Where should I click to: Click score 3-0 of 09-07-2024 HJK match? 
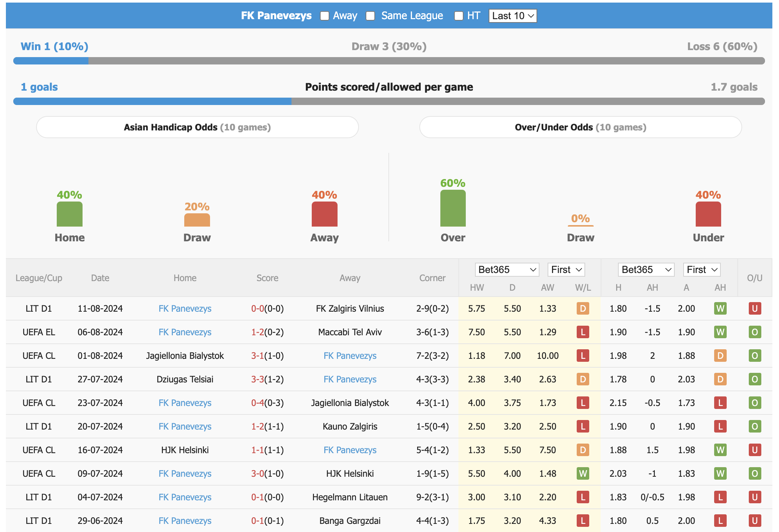pos(258,473)
